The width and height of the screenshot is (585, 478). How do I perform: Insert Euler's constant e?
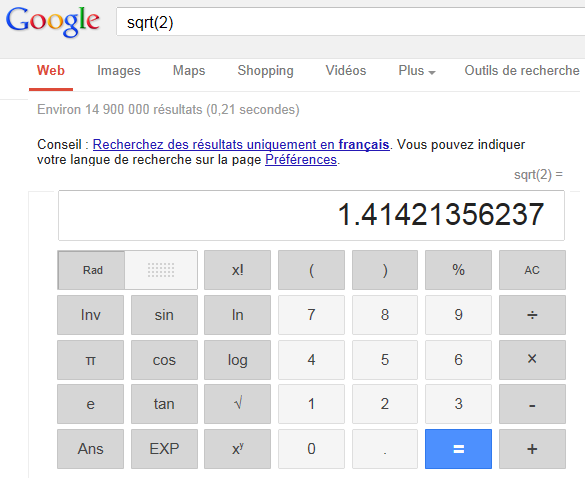tap(90, 404)
